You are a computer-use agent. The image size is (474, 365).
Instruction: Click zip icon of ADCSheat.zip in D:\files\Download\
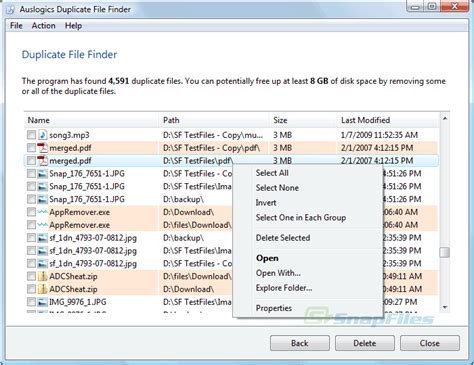tap(42, 276)
